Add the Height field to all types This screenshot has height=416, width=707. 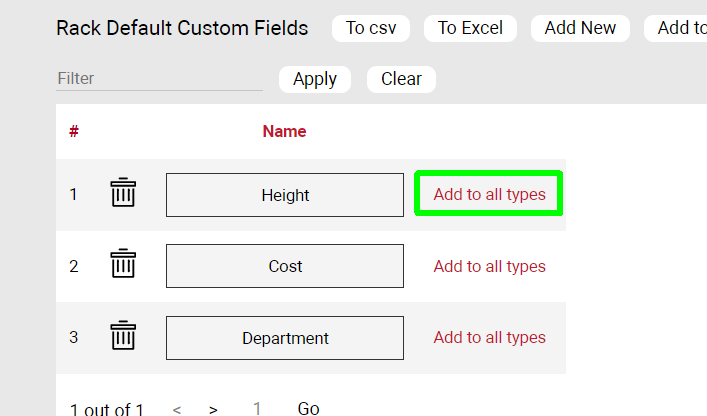click(x=489, y=194)
